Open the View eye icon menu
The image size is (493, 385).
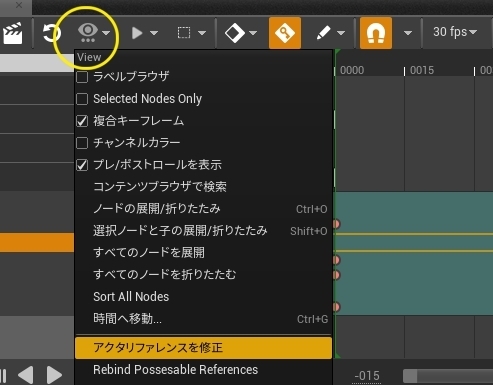(88, 33)
